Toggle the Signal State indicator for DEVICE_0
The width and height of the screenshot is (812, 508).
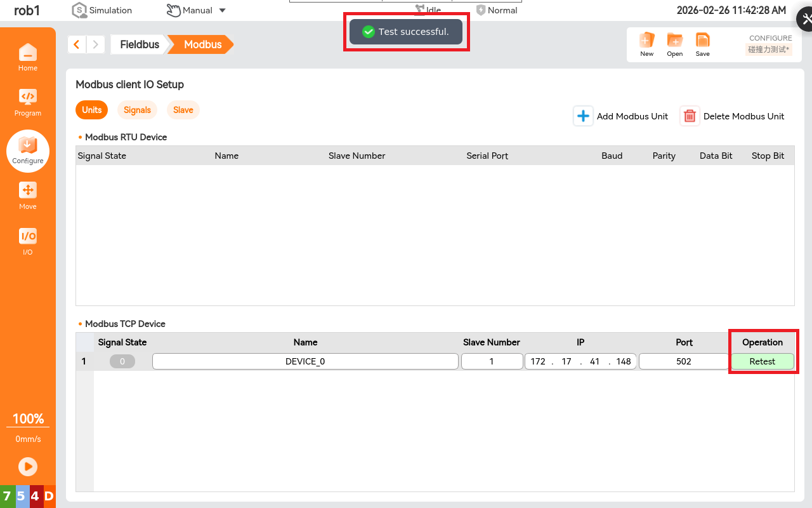122,361
